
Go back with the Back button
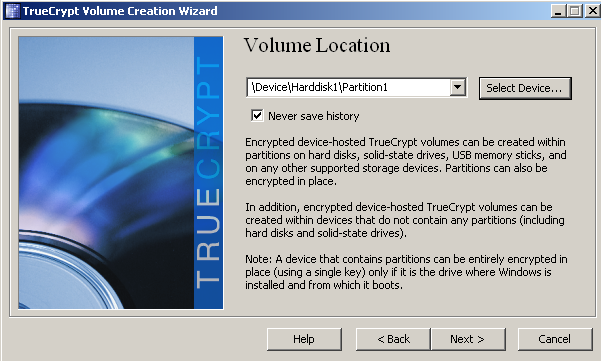[x=393, y=339]
